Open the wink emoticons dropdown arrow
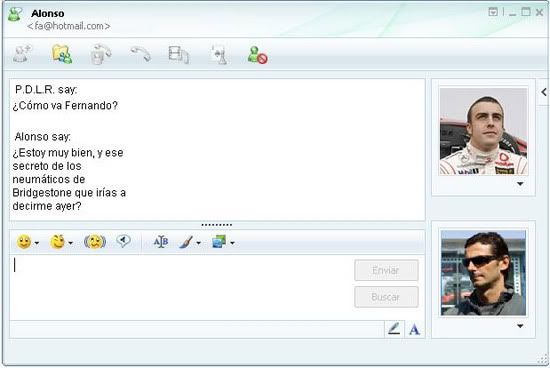Viewport: 550px width, 368px height. click(x=71, y=243)
